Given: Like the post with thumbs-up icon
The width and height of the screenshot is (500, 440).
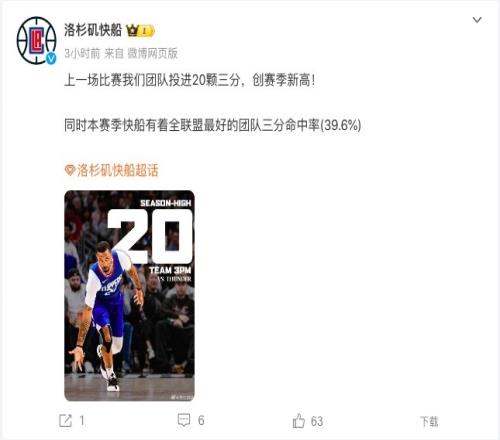Looking at the screenshot, I should point(299,421).
